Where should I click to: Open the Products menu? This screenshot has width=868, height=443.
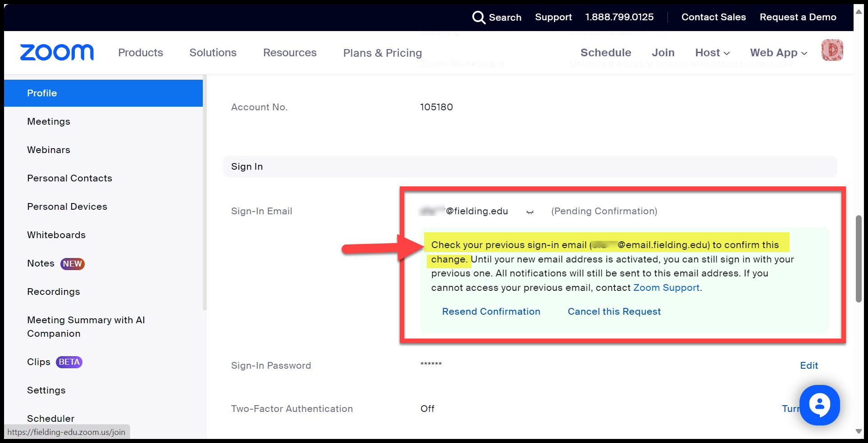point(141,53)
